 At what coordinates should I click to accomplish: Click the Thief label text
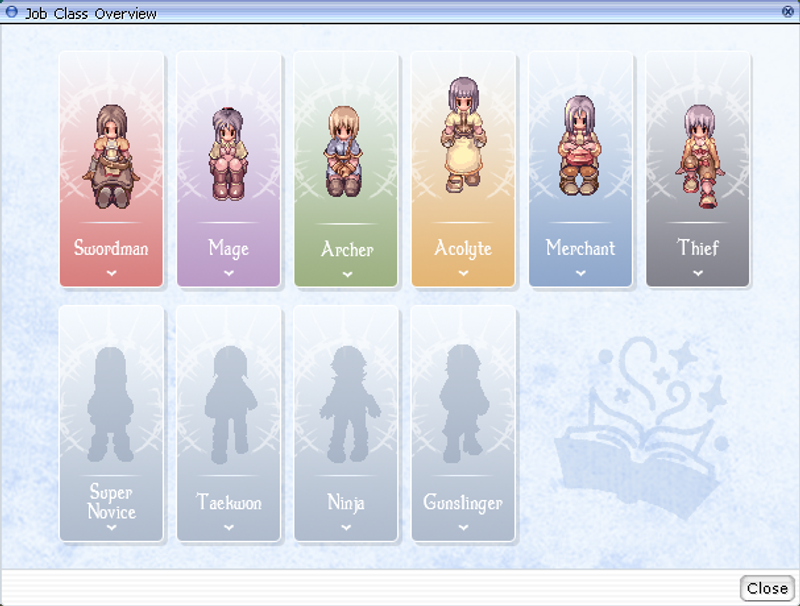(x=698, y=247)
